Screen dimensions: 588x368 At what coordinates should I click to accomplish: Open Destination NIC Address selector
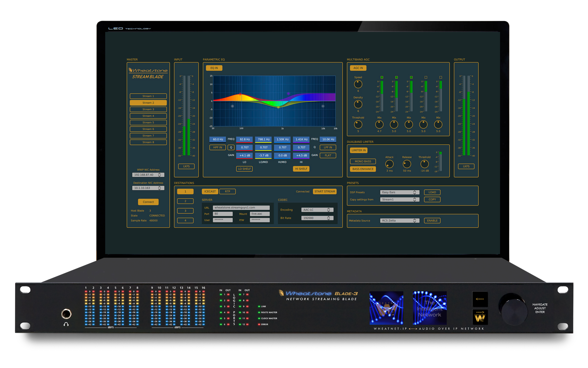148,188
